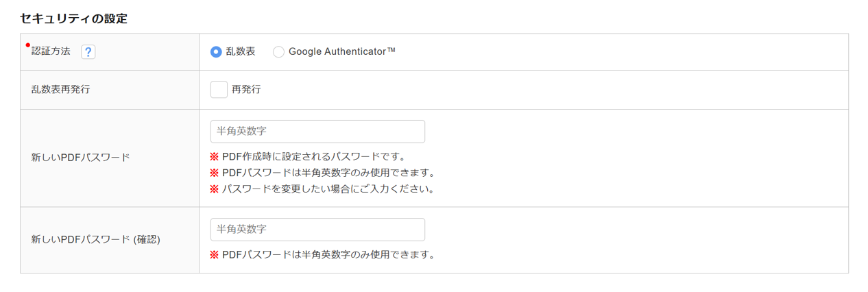Click the red ※ mark before パスワードを変更したい

[214, 188]
